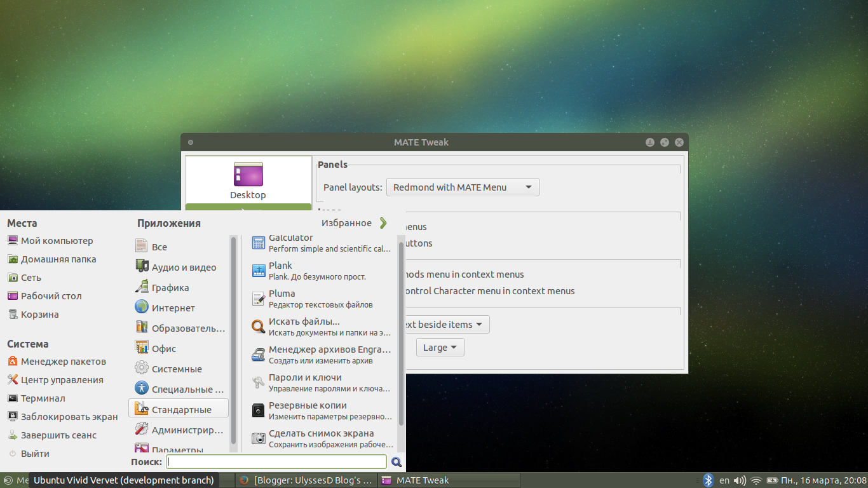Viewport: 868px width, 488px height.
Task: Expand the Large size dropdown
Action: coord(440,347)
